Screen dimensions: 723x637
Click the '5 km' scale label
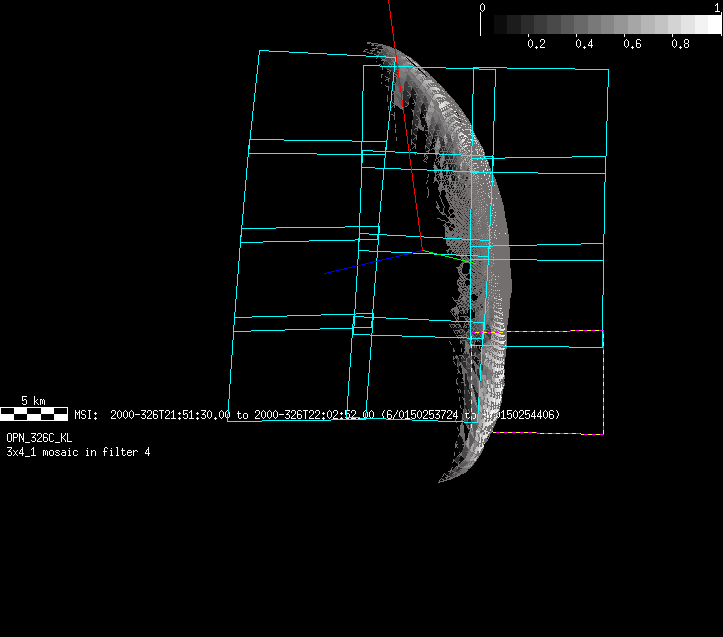(33, 401)
